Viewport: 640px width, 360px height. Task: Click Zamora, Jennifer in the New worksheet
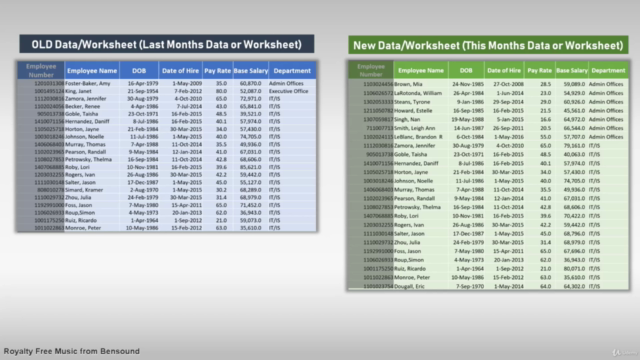(415, 146)
